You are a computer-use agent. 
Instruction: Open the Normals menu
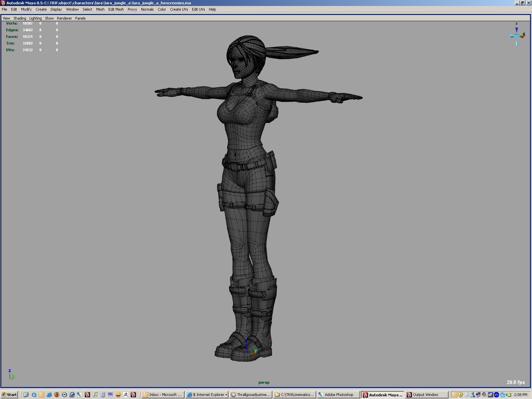(147, 9)
